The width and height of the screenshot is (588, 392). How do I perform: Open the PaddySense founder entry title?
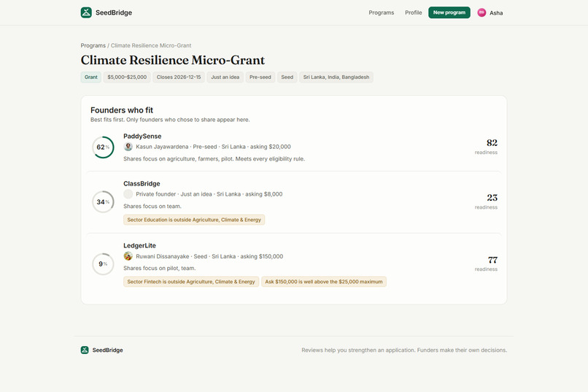[142, 137]
